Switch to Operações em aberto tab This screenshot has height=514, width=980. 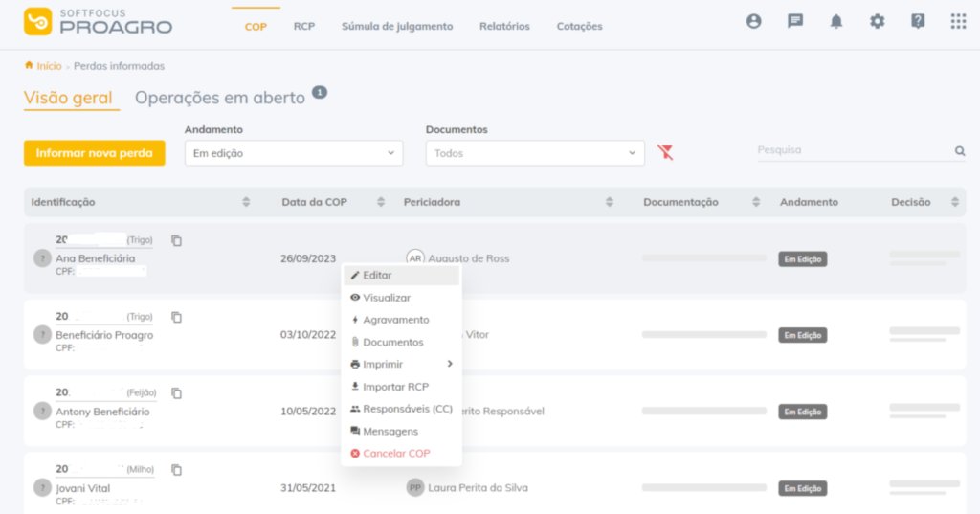[x=220, y=98]
